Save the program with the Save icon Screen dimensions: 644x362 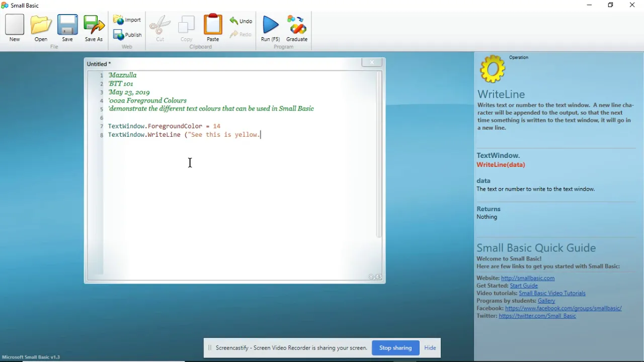tap(67, 28)
